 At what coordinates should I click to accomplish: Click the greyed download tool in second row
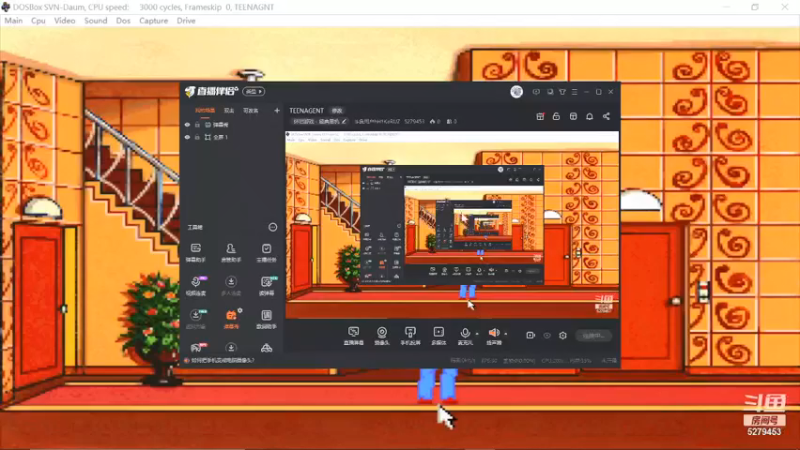(231, 286)
